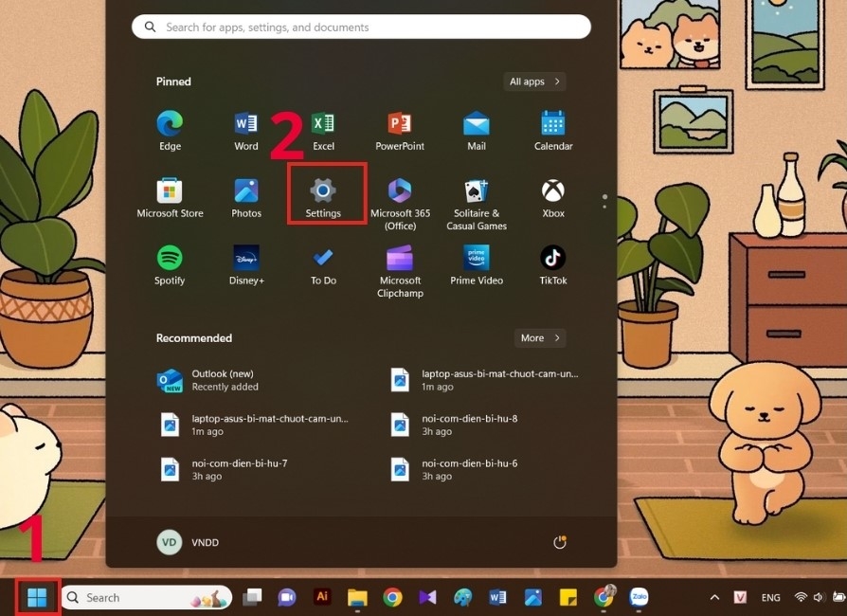Open the Settings gear app
This screenshot has width=847, height=616.
323,198
